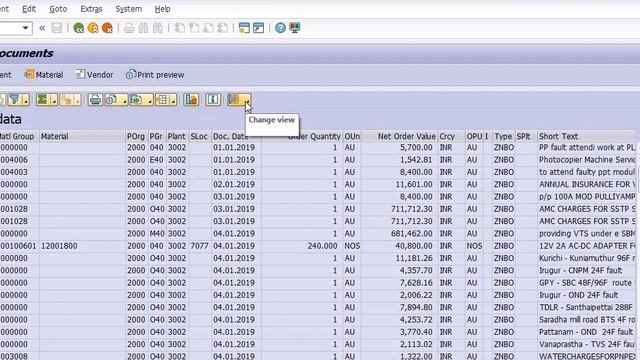Exit using the yellow Exit icon
The width and height of the screenshot is (640, 360).
point(93,28)
